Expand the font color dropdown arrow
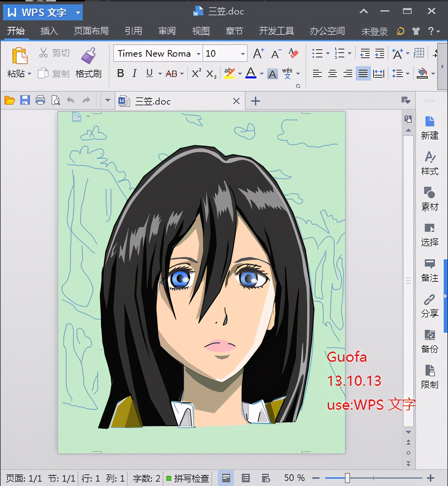 261,74
